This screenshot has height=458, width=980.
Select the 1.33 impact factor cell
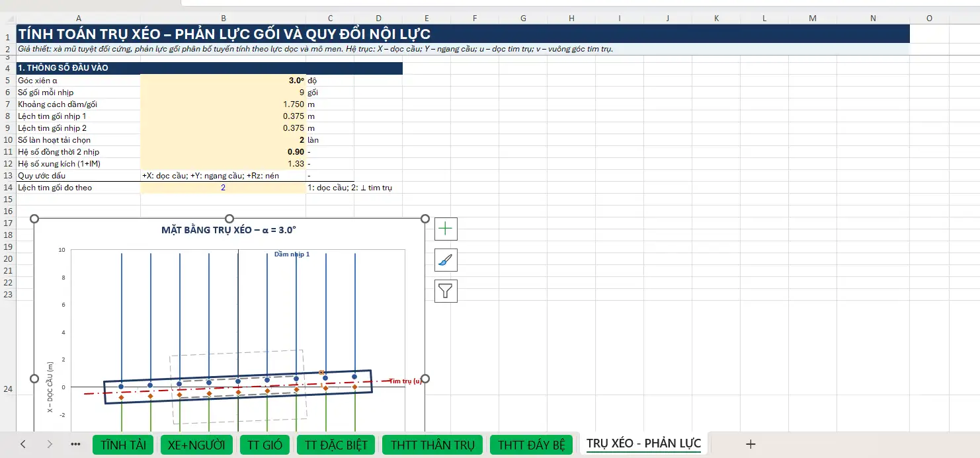pos(223,164)
